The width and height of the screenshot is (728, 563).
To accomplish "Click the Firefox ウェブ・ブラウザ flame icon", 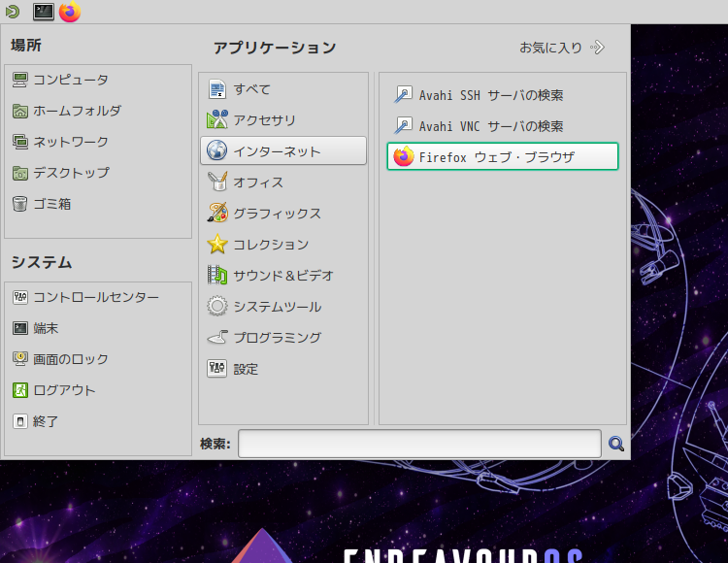I will 404,156.
